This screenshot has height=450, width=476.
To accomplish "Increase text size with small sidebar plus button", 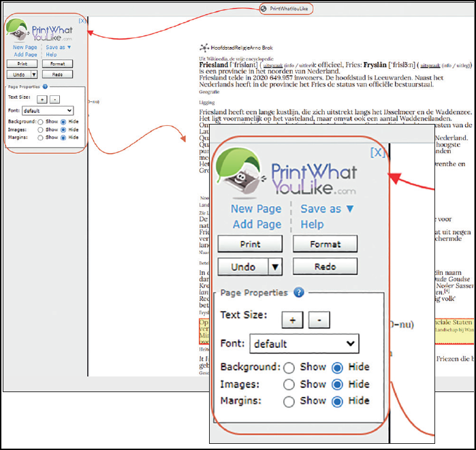I will 42,99.
